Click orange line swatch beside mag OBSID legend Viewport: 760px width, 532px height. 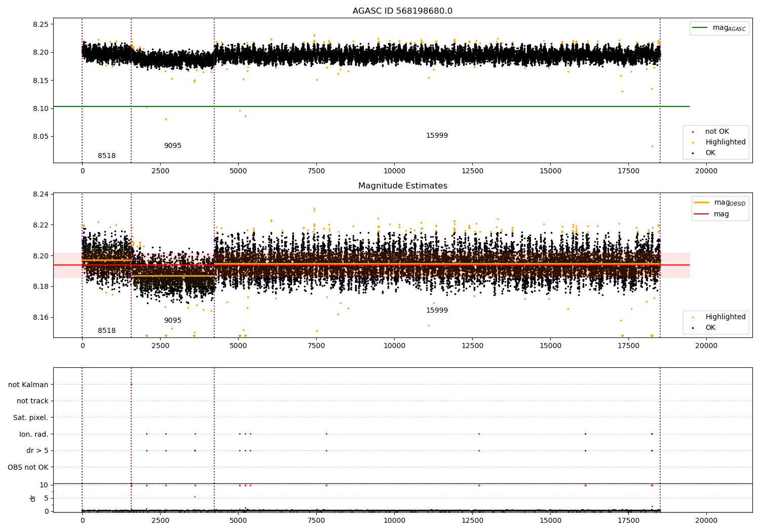coord(702,203)
